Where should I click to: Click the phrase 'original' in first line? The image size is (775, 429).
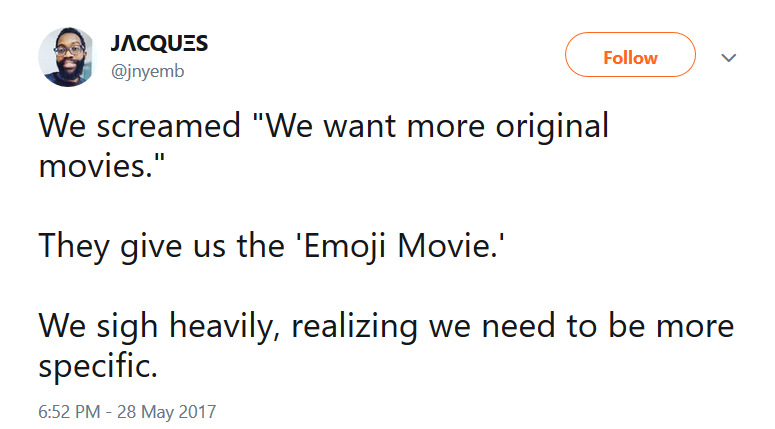coord(552,126)
